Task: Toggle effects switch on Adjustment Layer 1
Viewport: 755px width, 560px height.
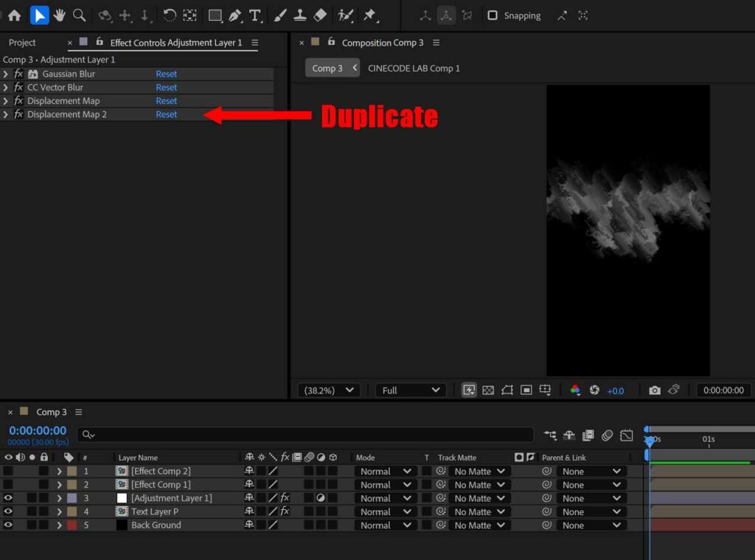Action: [x=285, y=498]
